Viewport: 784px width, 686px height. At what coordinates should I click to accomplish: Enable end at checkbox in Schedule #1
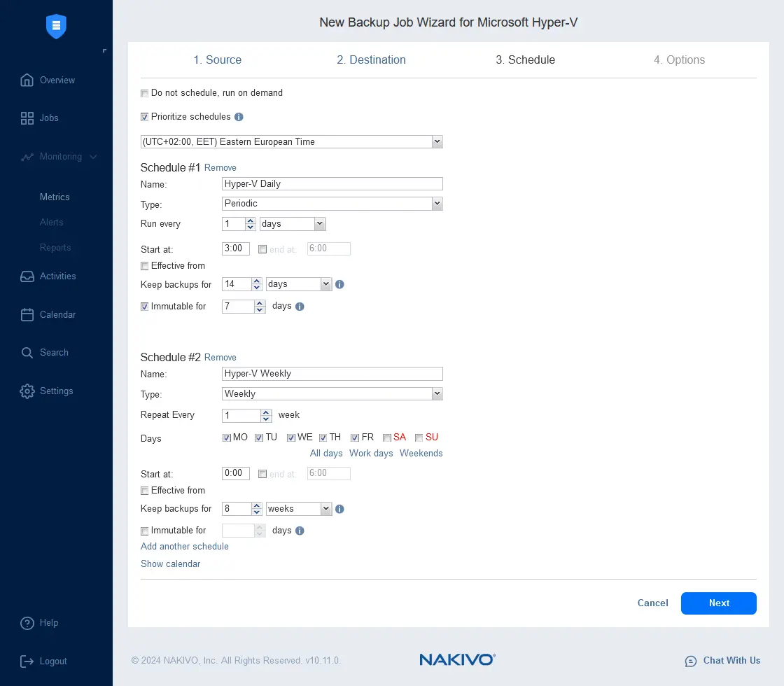(x=262, y=249)
